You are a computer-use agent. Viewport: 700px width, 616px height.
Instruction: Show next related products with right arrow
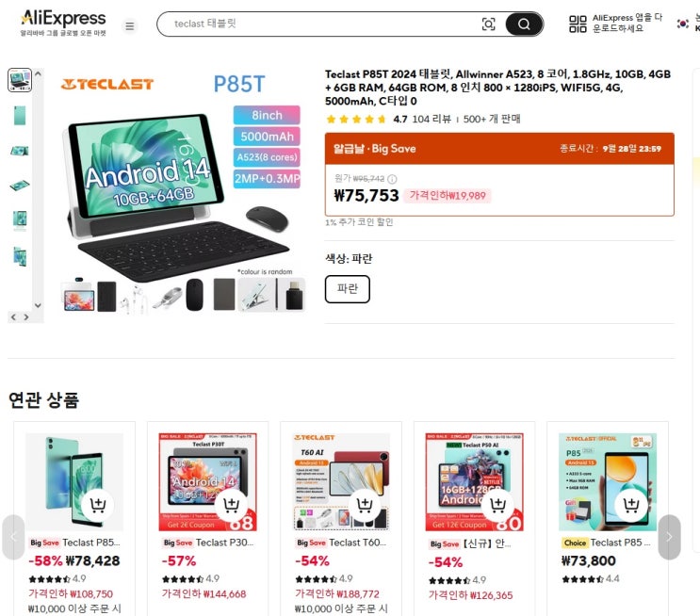(669, 537)
